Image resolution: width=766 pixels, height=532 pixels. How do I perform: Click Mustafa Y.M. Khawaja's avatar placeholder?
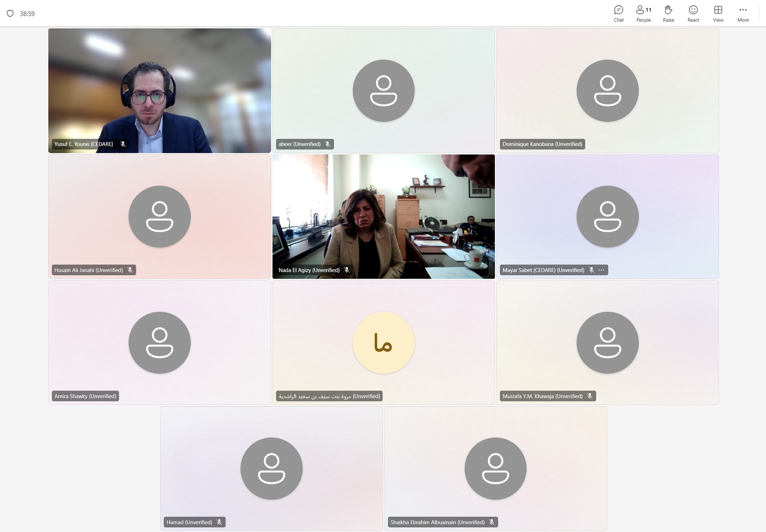tap(607, 343)
